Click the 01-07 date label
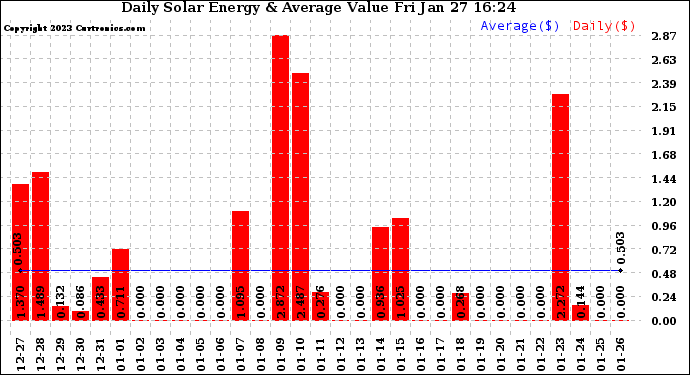The image size is (690, 375). (240, 355)
